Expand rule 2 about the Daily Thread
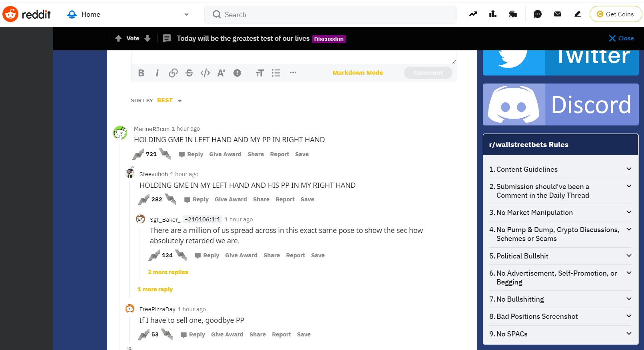 (560, 191)
